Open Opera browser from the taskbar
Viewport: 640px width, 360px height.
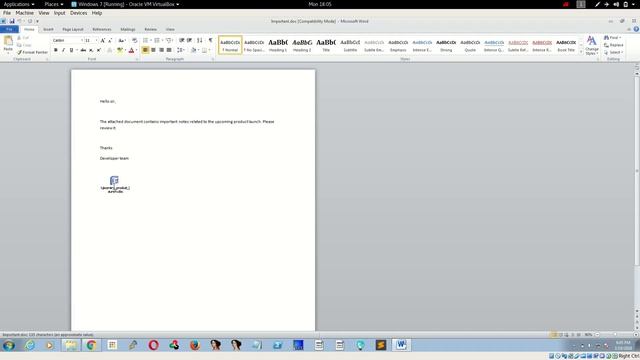pos(153,345)
